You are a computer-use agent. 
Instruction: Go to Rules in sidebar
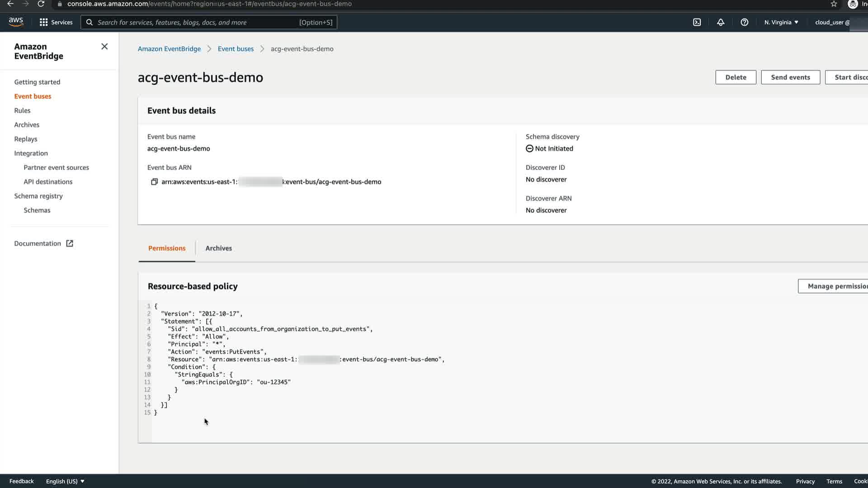[22, 111]
